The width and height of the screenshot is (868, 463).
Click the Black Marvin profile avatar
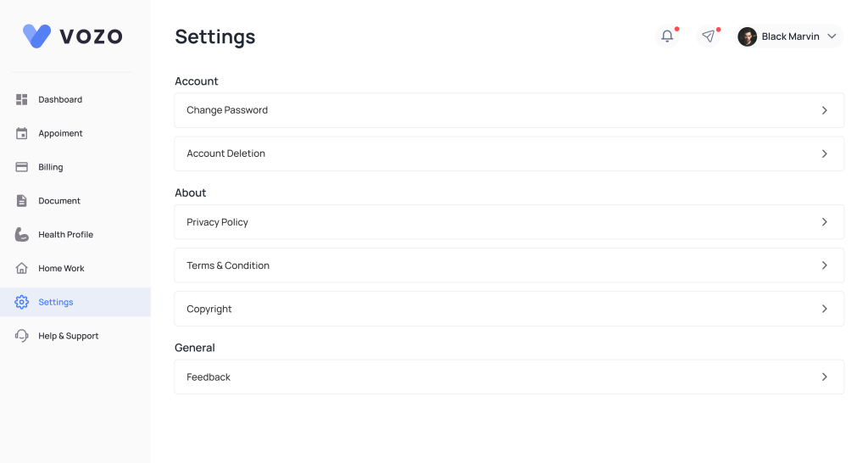[x=747, y=36]
